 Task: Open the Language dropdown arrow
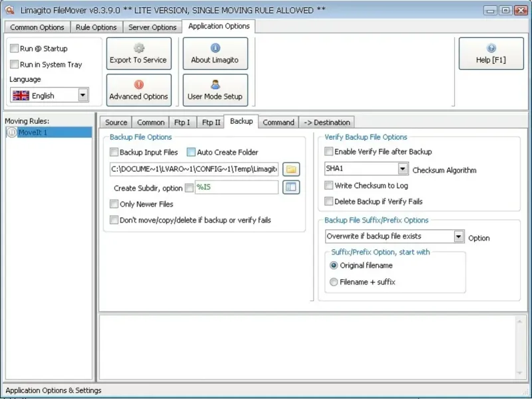pos(82,95)
